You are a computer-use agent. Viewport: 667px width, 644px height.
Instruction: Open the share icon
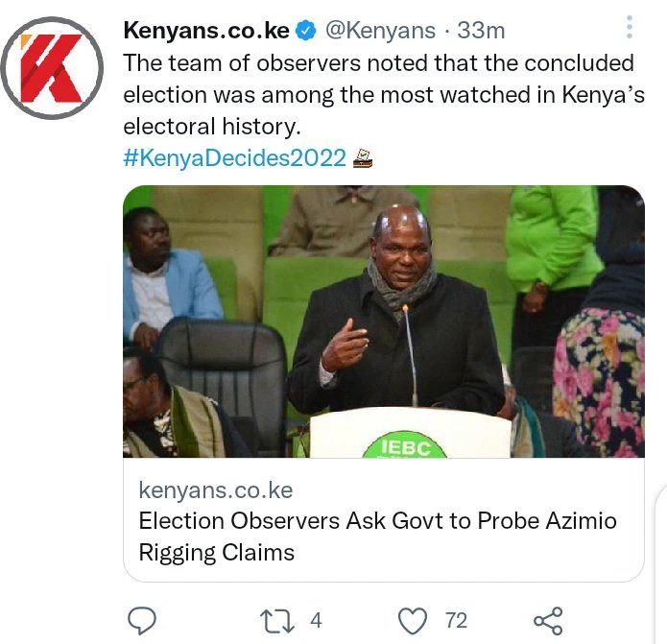[x=548, y=621]
